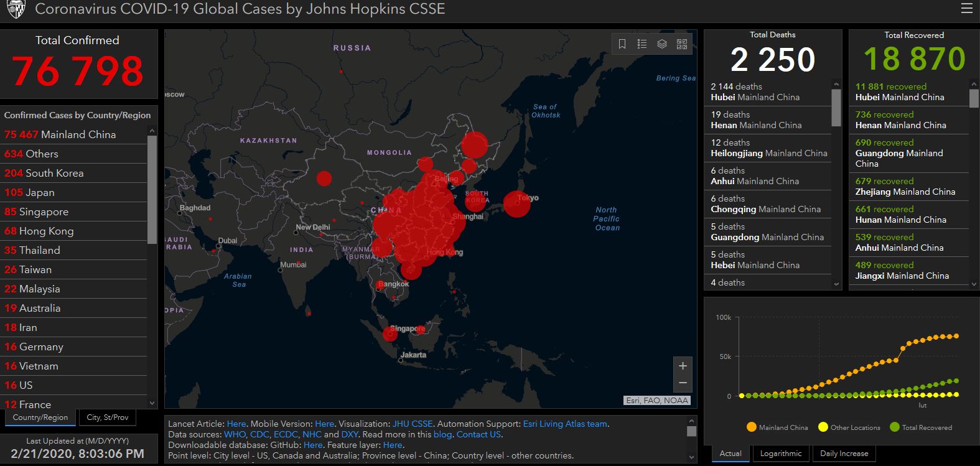The height and width of the screenshot is (466, 980).
Task: Select '105 Japan' in the country list
Action: (75, 192)
